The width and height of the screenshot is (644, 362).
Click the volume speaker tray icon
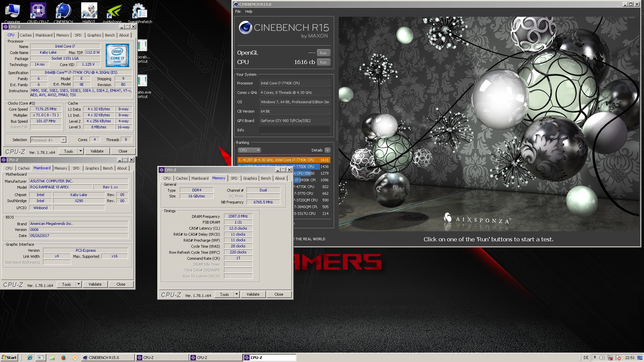(x=602, y=358)
